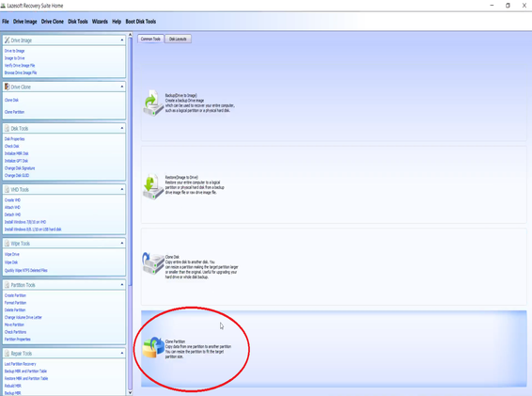Open the Drive Clone menu
532x396 pixels.
tap(53, 22)
